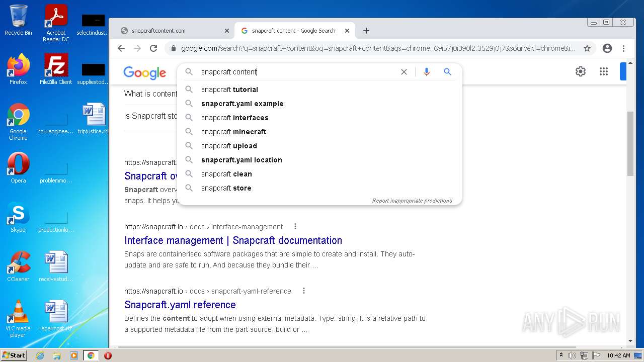
Task: Click 'Report inappropriate predictions' link
Action: 412,201
